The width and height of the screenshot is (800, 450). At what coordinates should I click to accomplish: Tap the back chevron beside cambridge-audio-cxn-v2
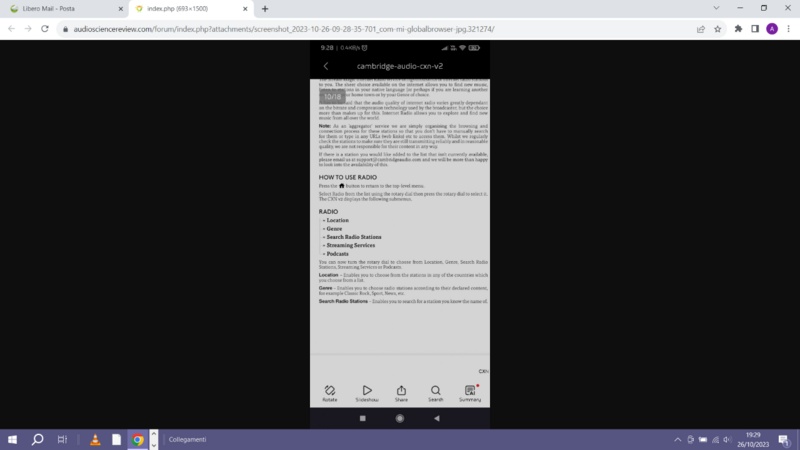tap(326, 66)
